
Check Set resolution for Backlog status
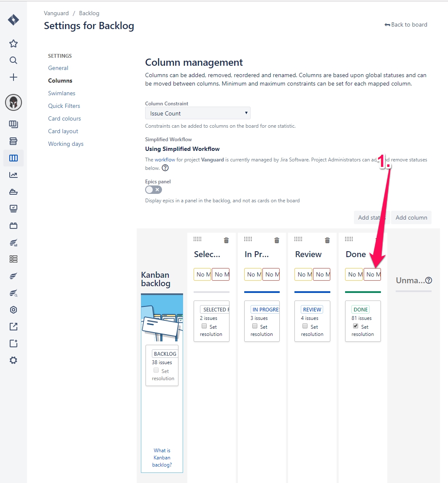156,370
